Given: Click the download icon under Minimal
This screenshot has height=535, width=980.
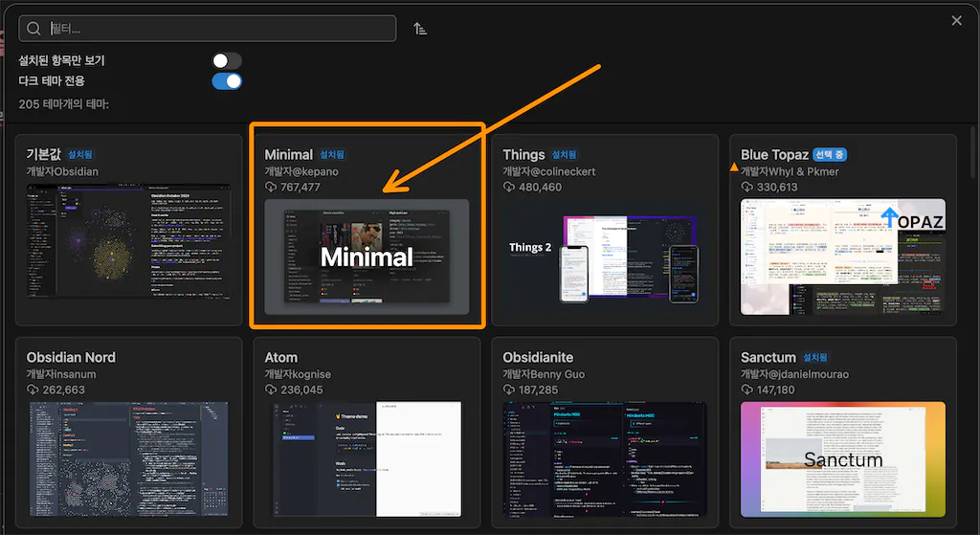Looking at the screenshot, I should (271, 188).
